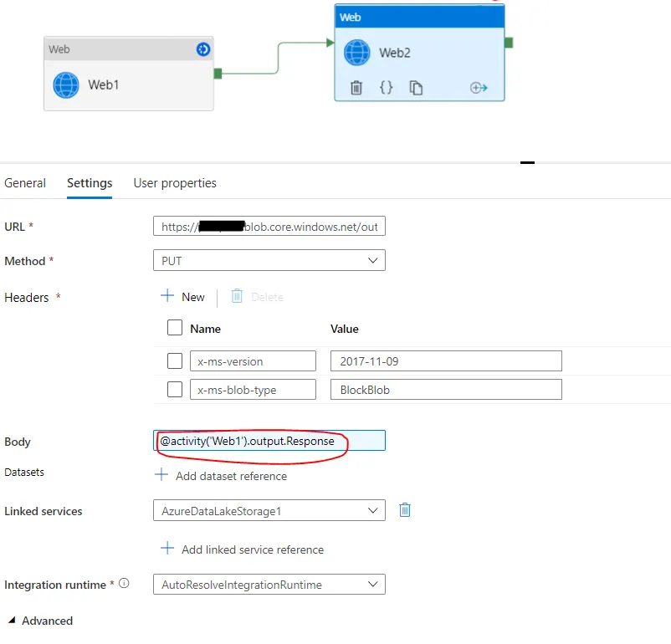Click the Body expression field
This screenshot has height=644, width=671.
(269, 441)
